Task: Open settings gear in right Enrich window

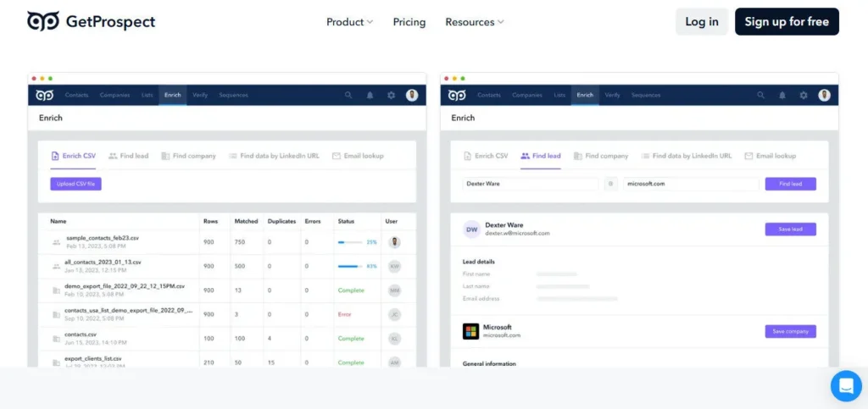Action: [804, 95]
